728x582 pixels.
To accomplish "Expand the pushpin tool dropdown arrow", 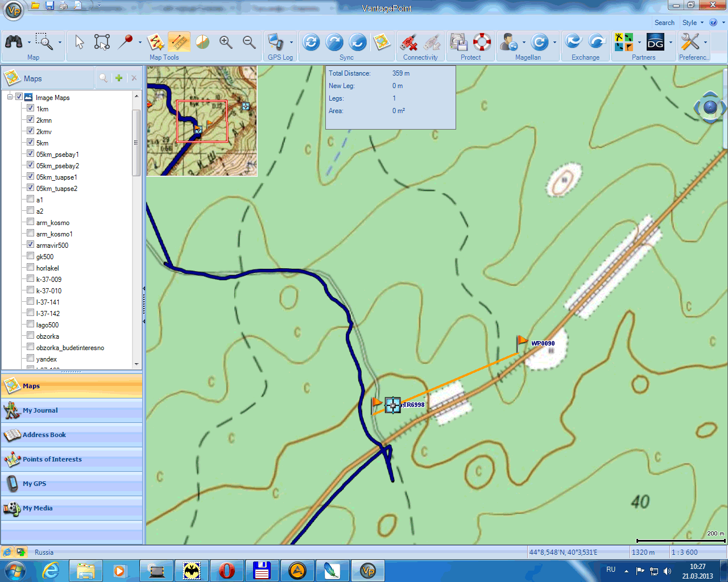I will tap(140, 42).
